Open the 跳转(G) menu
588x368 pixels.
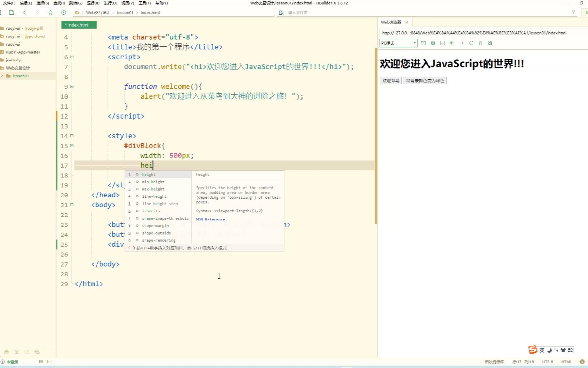point(76,3)
